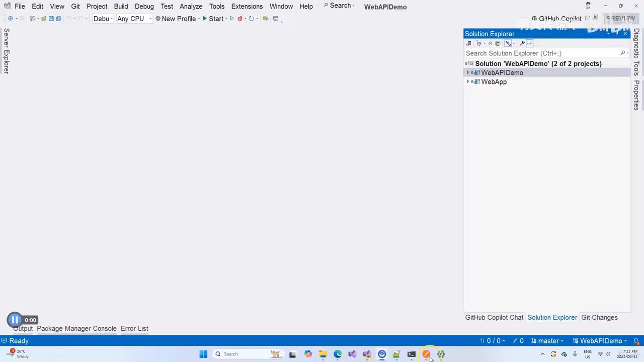Click the Search box in the title bar
This screenshot has height=362, width=644.
click(x=339, y=6)
